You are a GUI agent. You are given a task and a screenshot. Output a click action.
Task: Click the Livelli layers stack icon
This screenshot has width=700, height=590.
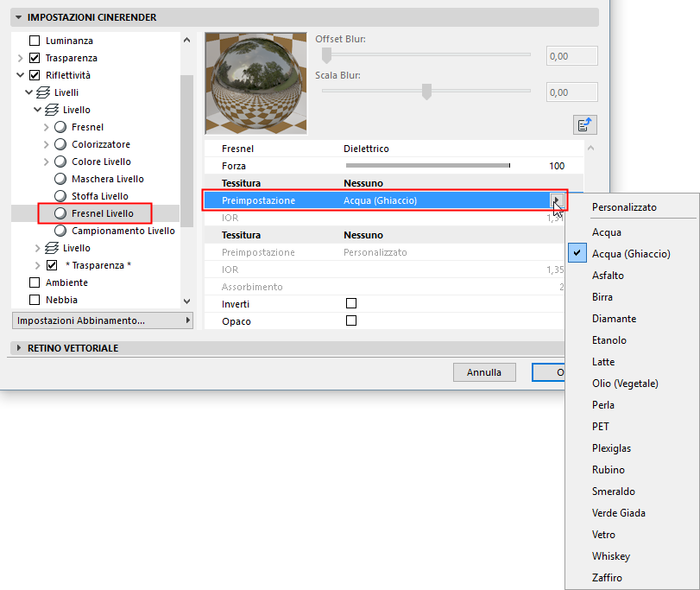43,92
